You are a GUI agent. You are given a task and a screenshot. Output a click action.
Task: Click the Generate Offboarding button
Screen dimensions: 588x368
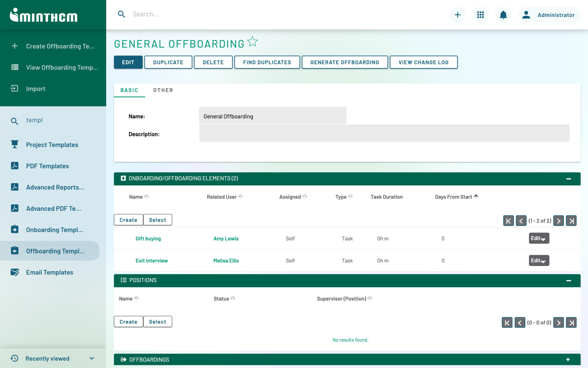(x=345, y=62)
